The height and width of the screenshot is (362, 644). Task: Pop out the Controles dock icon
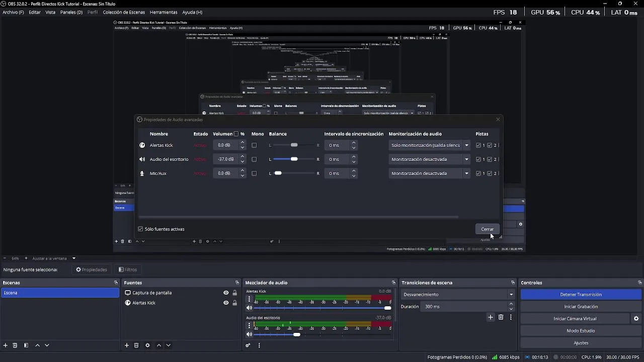pyautogui.click(x=639, y=283)
